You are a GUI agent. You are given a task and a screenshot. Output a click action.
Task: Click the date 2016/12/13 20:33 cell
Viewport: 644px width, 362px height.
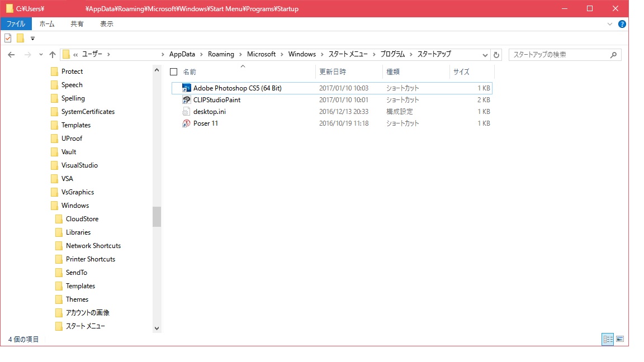(344, 112)
